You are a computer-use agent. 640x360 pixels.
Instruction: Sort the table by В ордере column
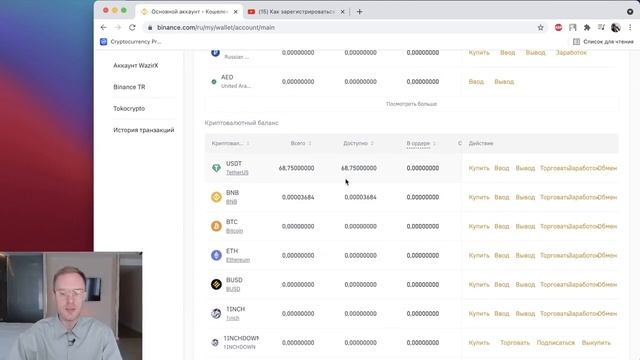[421, 143]
